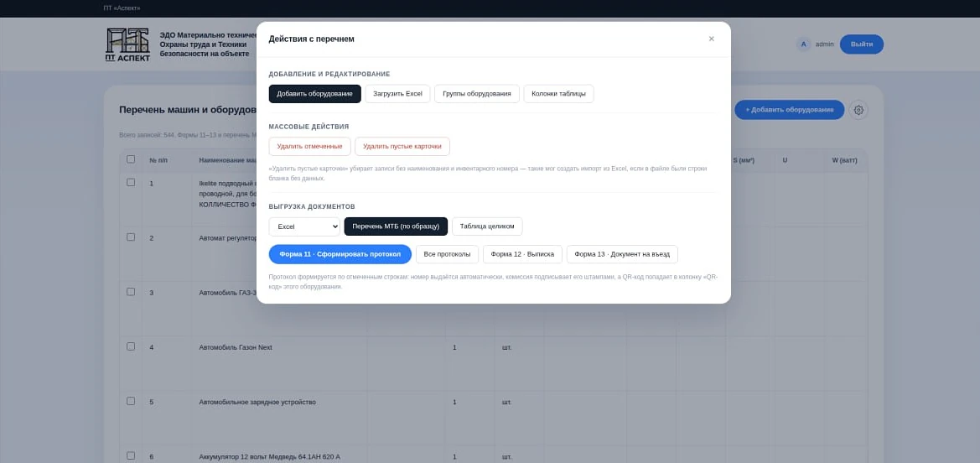Click 'Форма 11 · Сформировать протокол'

click(340, 255)
